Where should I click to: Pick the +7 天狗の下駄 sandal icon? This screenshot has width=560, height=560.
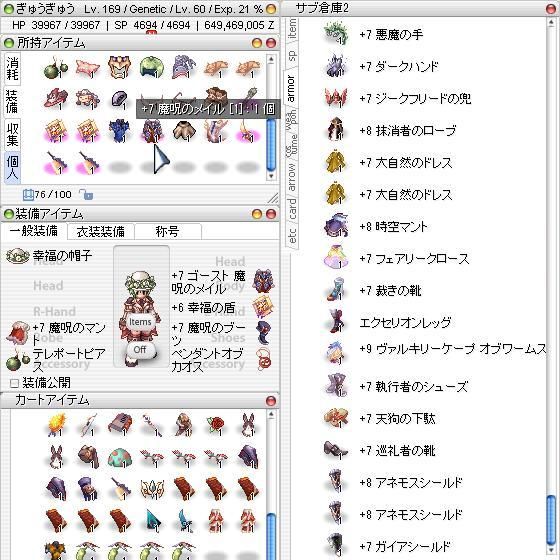coord(336,418)
